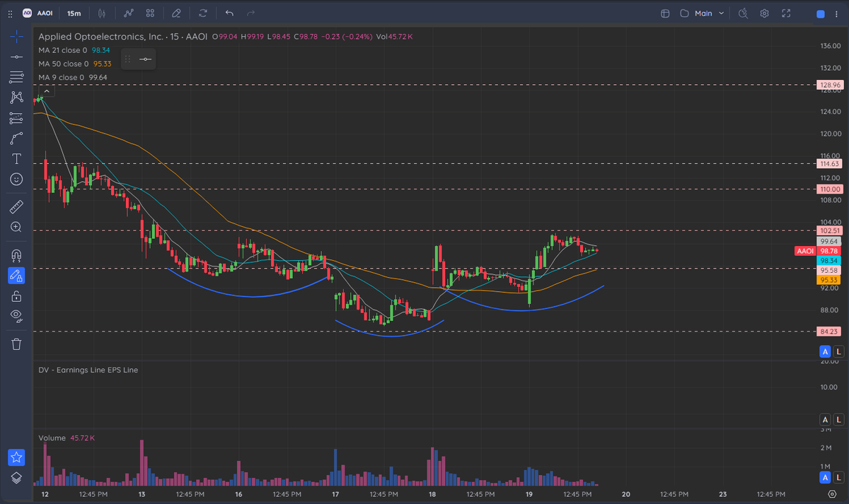Select the MA 21 close indicator legend
The height and width of the screenshot is (504, 849).
[x=74, y=50]
